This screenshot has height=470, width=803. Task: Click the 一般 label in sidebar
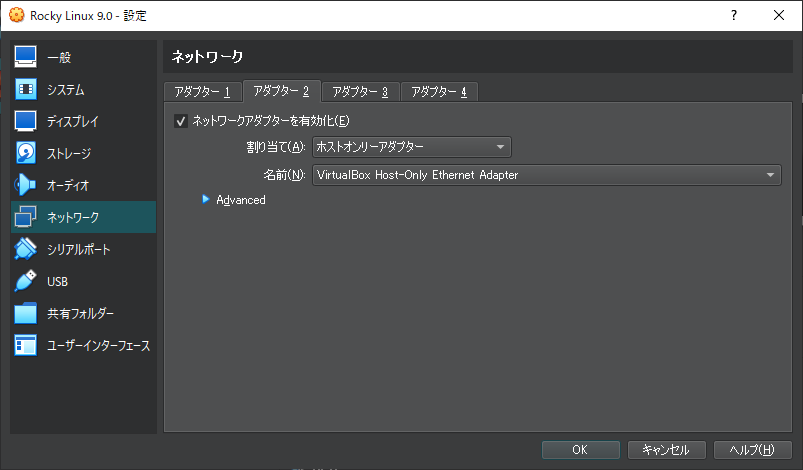coord(59,57)
